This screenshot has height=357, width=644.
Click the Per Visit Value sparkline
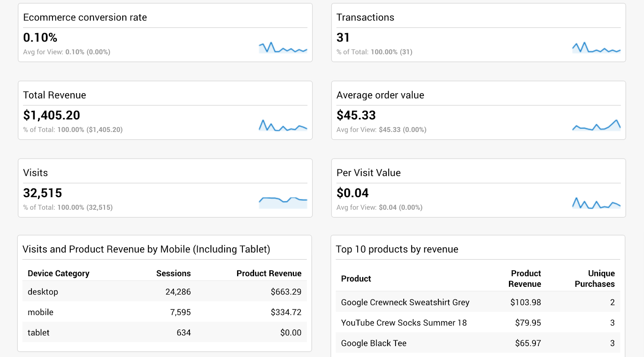coord(596,203)
